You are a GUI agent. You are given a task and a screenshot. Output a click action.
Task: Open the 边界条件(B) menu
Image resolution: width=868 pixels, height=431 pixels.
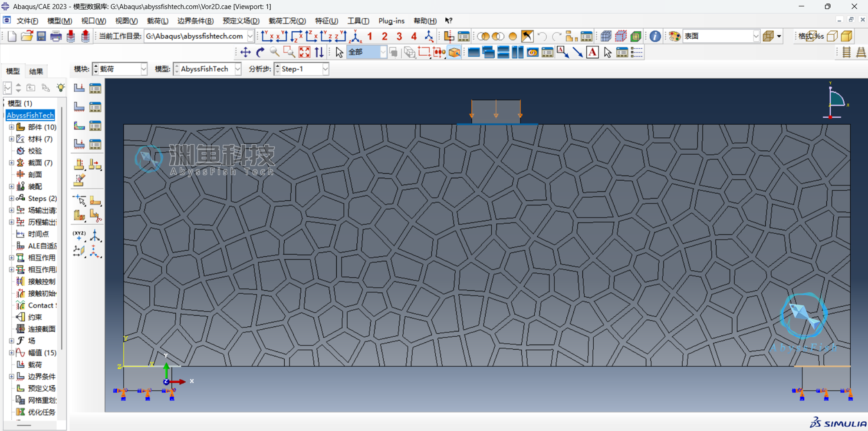195,21
